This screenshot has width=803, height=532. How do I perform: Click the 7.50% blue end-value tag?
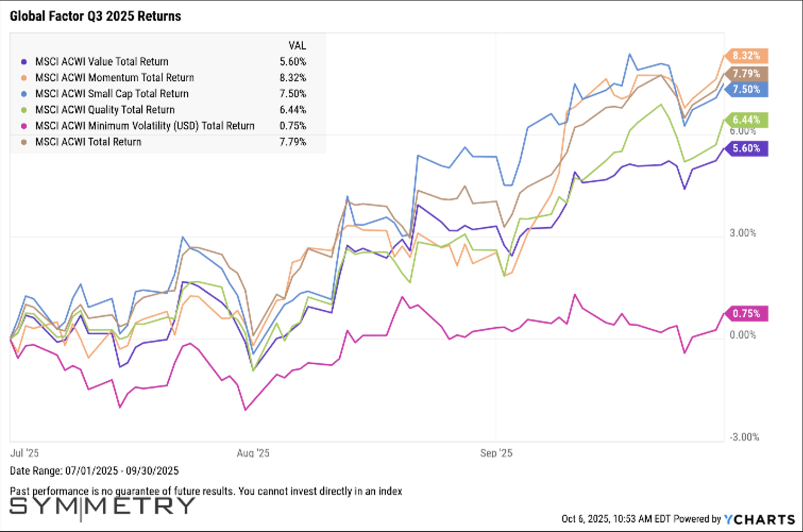pos(746,90)
